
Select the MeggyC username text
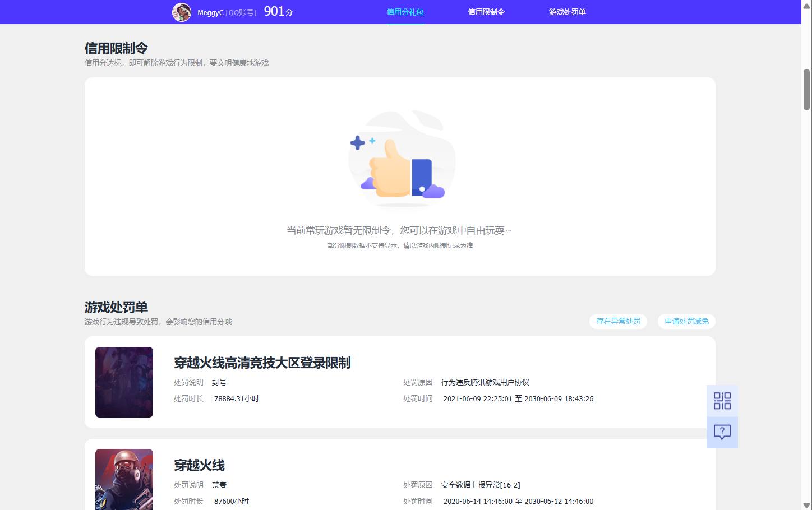point(210,12)
